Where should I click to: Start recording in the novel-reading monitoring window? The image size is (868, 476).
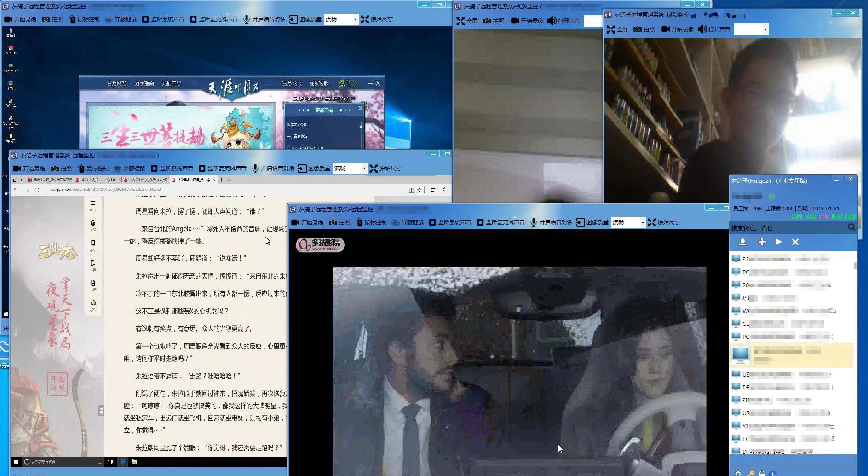29,168
